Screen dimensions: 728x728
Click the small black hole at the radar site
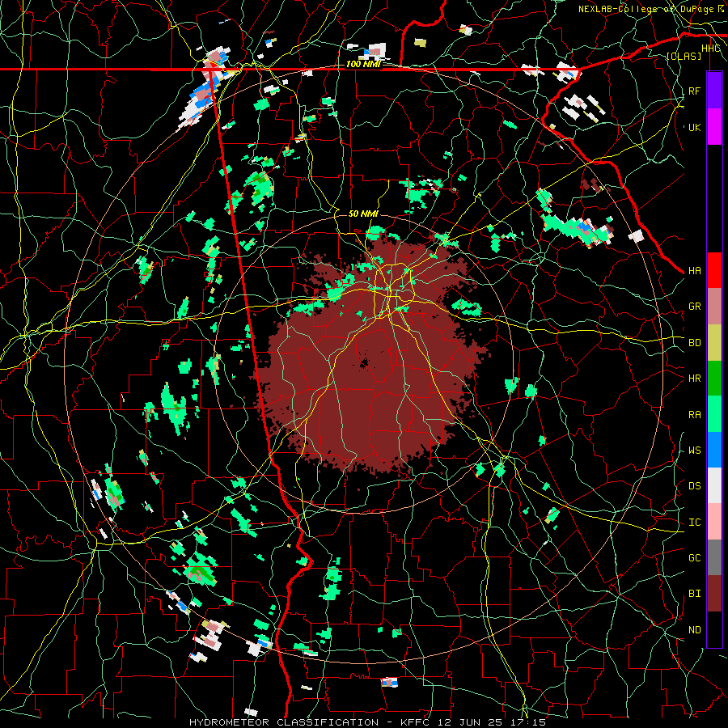(362, 362)
